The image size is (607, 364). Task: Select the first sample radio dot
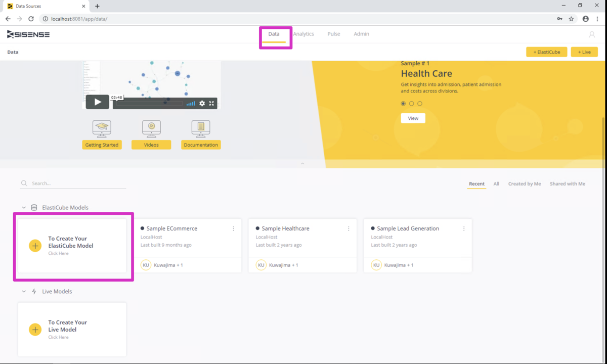[403, 104]
